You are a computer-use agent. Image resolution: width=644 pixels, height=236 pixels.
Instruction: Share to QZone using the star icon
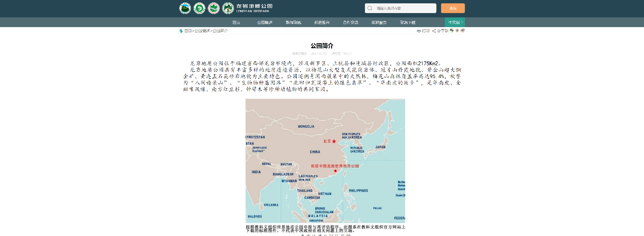tap(457, 30)
